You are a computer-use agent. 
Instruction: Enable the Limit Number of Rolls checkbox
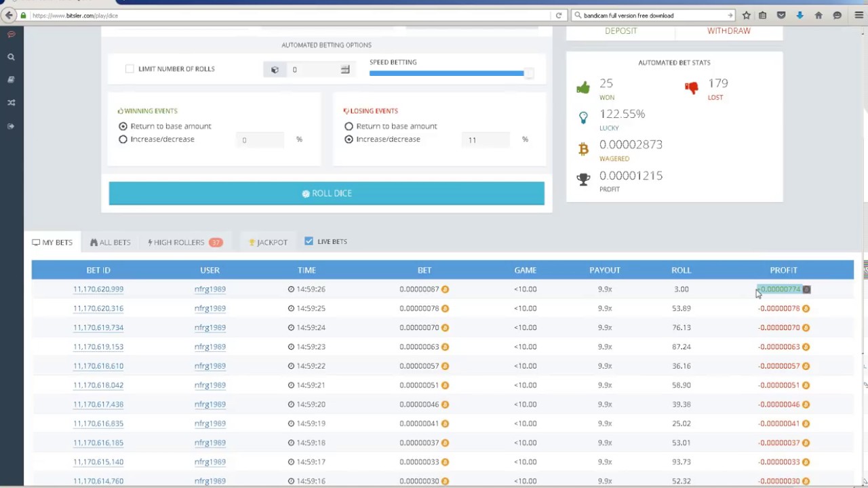tap(130, 68)
